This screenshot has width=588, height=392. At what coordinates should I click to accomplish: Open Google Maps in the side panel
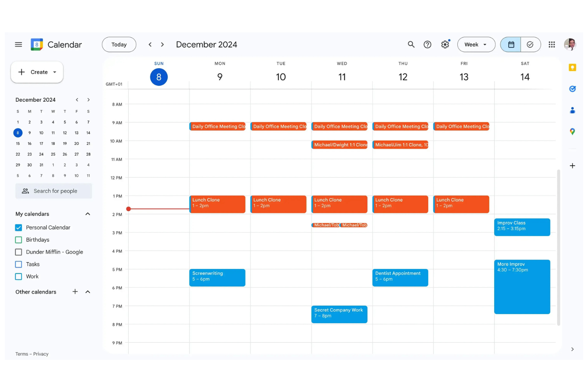[x=572, y=131]
